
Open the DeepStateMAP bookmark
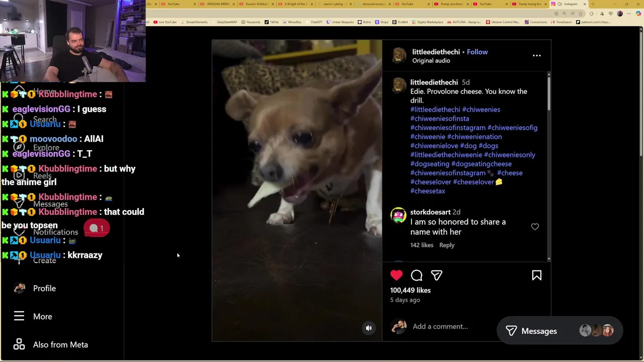pyautogui.click(x=225, y=22)
